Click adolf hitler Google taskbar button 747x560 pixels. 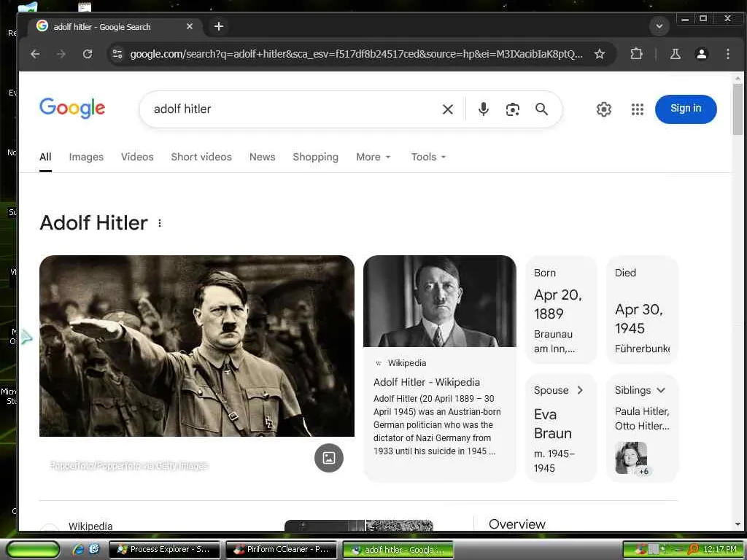click(x=398, y=550)
